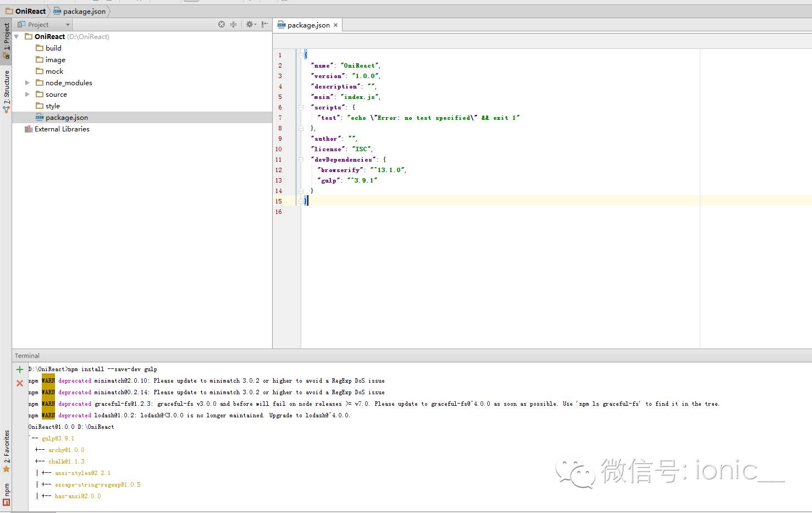Select the package.json editor tab

[x=308, y=25]
